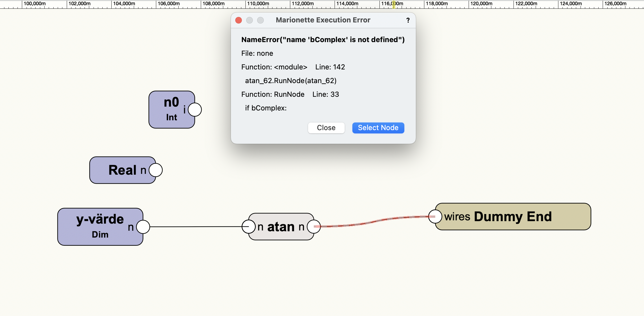
Task: Click the output port of the atan node
Action: 314,226
